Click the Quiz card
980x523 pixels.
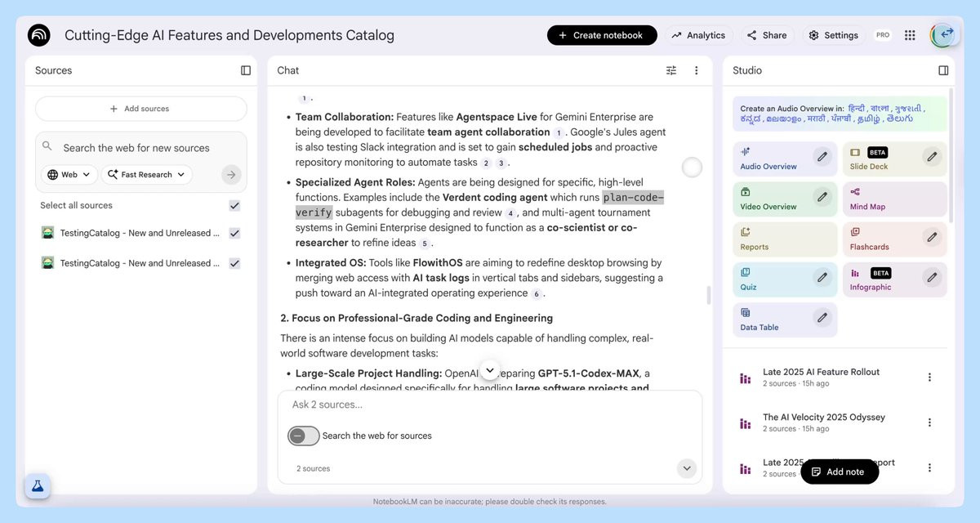[785, 279]
